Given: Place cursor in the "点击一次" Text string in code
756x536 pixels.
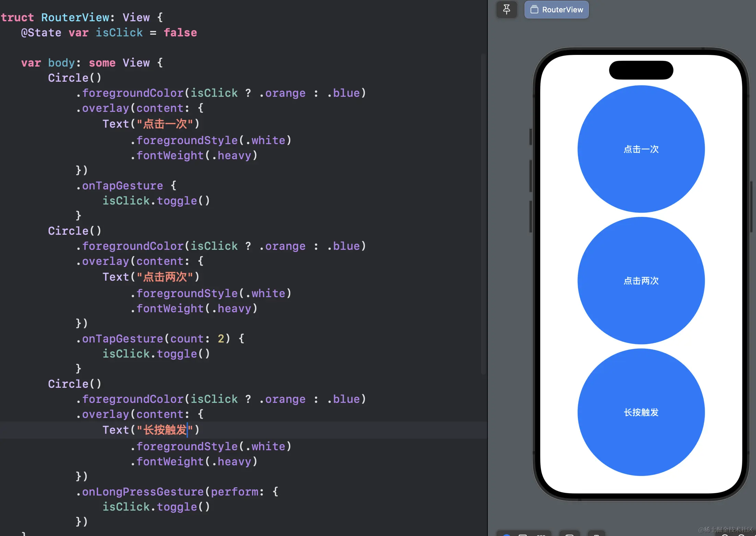Looking at the screenshot, I should coord(165,124).
